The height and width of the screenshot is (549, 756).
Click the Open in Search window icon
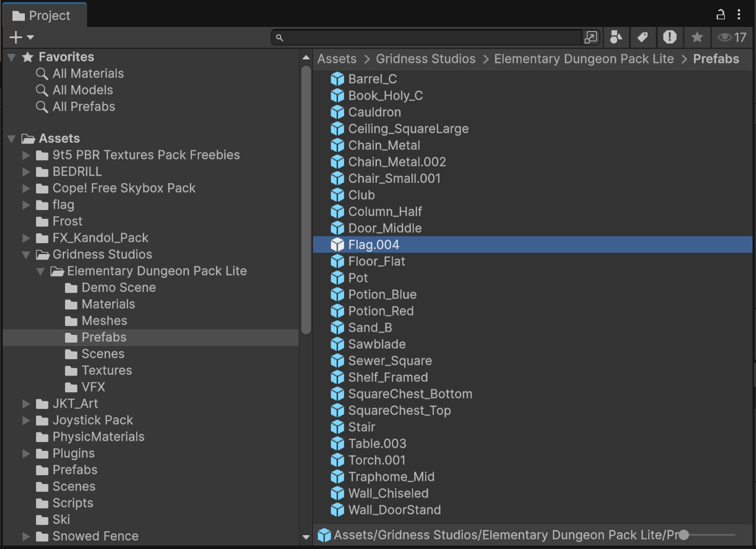pyautogui.click(x=591, y=37)
